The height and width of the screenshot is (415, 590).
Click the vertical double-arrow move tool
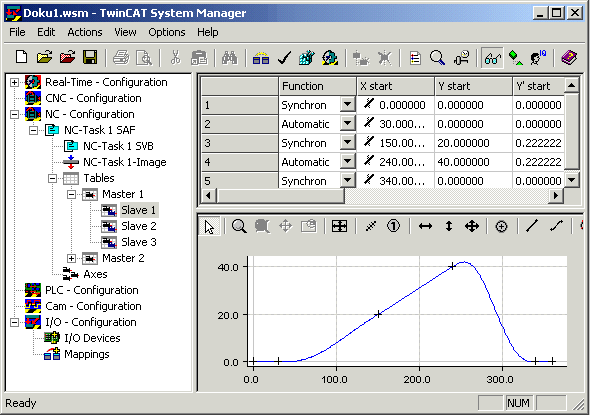coord(449,226)
